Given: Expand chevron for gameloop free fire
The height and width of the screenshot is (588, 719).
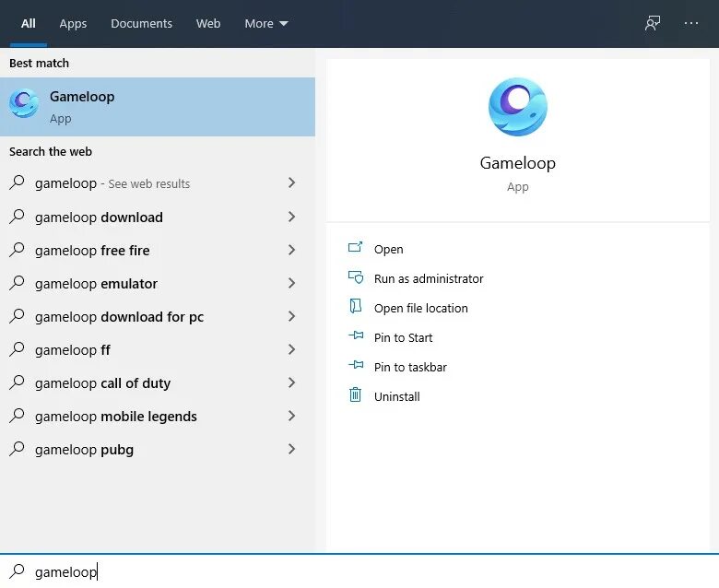Looking at the screenshot, I should (291, 250).
